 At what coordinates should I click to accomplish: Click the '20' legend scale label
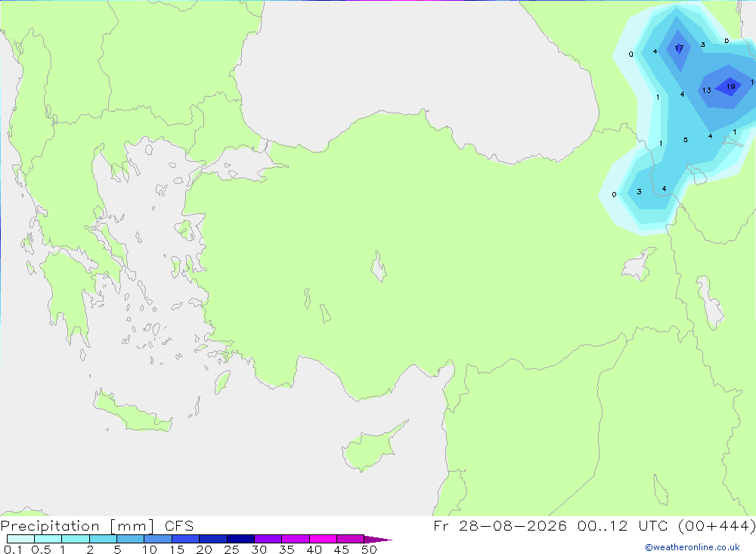coord(204,549)
